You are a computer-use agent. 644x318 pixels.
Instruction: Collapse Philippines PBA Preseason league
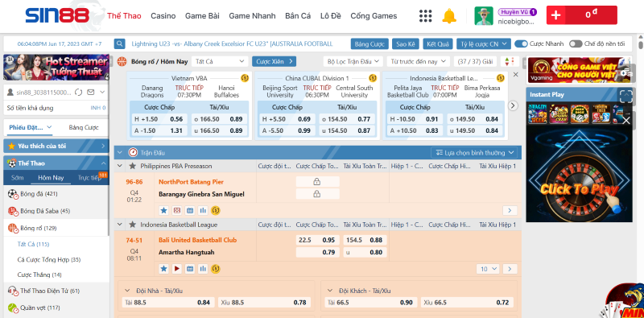point(119,166)
